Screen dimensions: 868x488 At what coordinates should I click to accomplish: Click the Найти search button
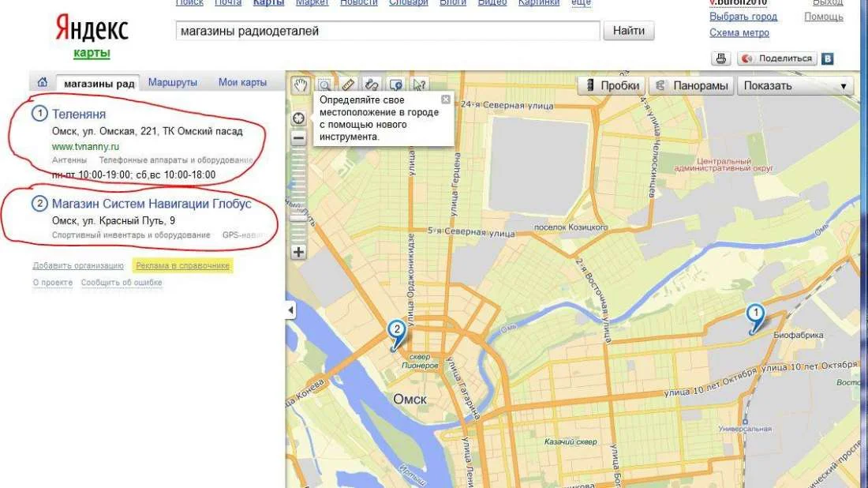628,31
